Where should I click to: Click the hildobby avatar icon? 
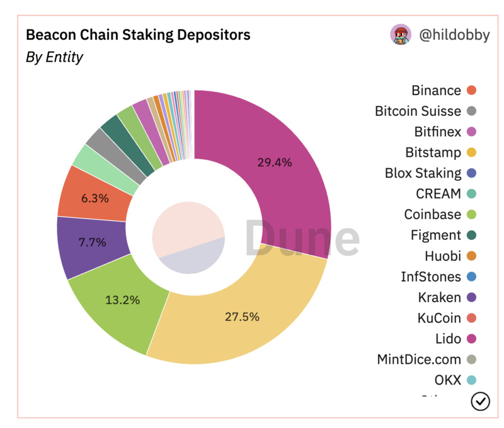[401, 35]
